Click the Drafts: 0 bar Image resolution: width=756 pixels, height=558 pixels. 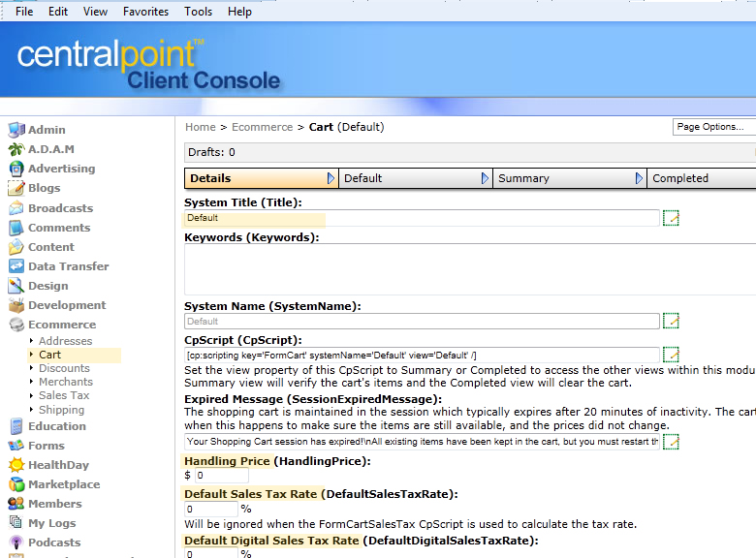(470, 152)
